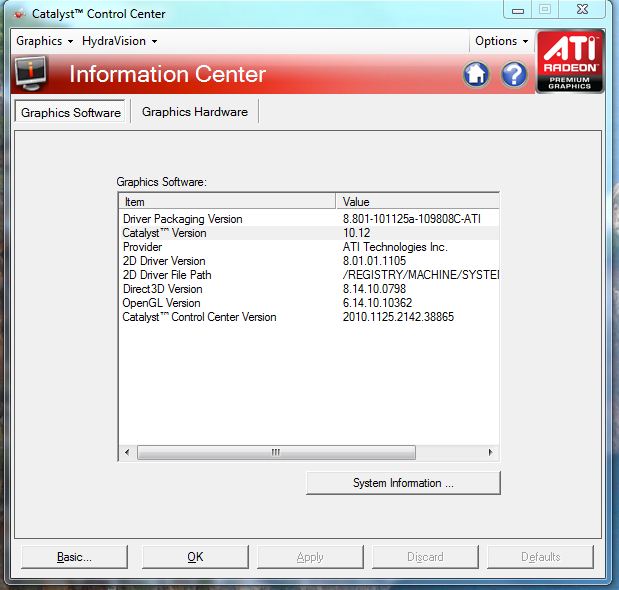
Task: Click the ATI Radeon Premium Graphics logo
Action: [570, 61]
